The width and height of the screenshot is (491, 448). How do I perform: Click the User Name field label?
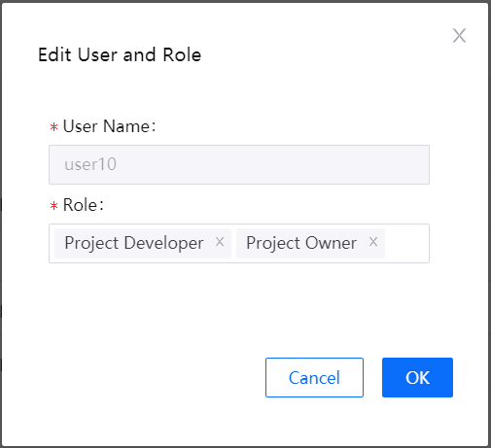[109, 126]
